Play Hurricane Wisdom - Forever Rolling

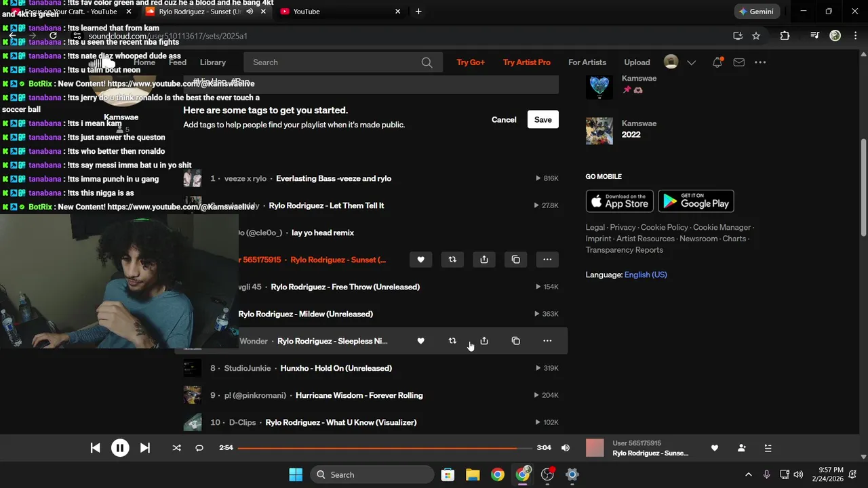(359, 396)
